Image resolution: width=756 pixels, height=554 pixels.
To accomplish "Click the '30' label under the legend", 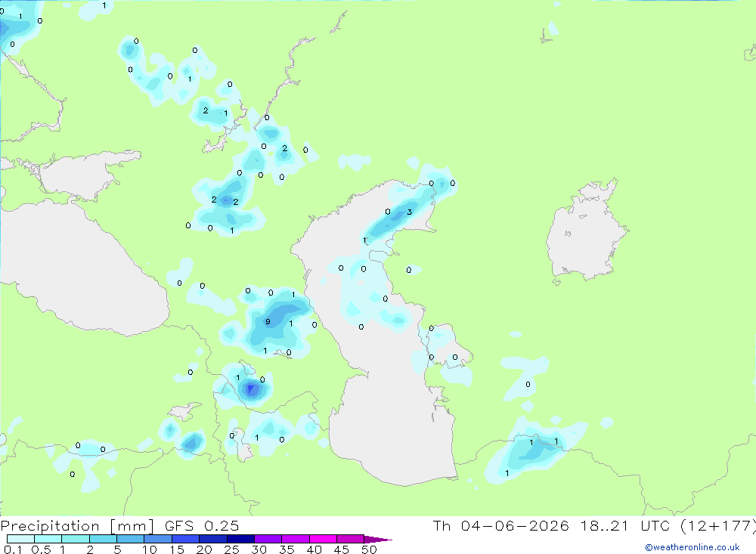I will 259,549.
